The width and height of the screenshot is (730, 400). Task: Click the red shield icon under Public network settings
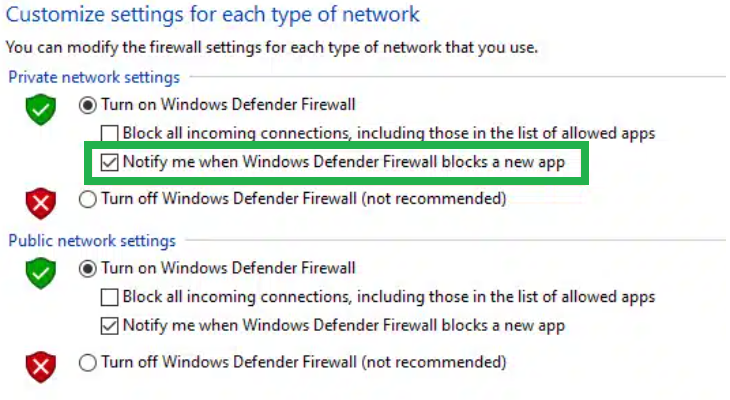(x=40, y=365)
